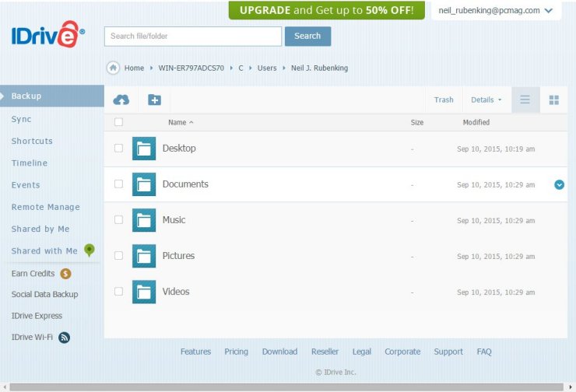Click the IDrive Wi-Fi signal icon
This screenshot has height=392, width=576.
tap(65, 338)
